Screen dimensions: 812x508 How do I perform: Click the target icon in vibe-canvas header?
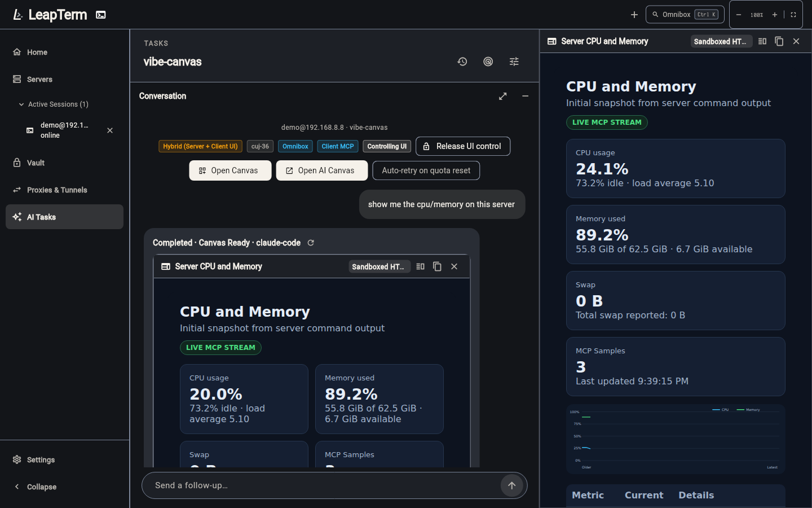[x=488, y=62]
